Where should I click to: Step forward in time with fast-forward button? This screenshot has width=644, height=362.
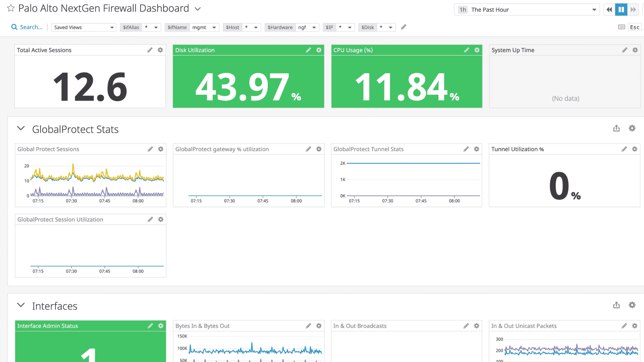633,10
